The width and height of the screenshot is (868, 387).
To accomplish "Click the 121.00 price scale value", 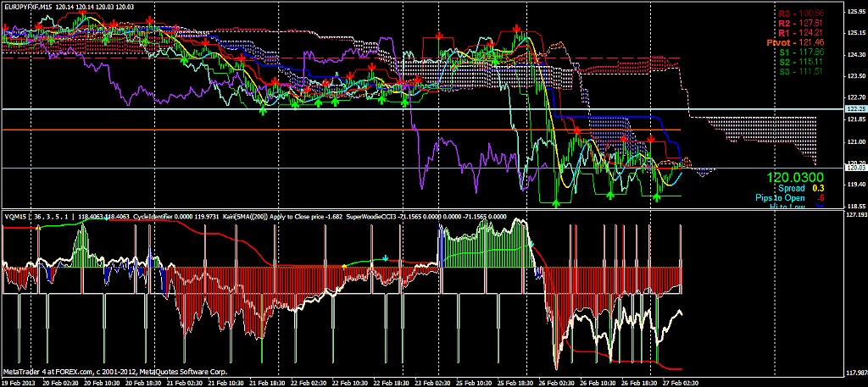I will (856, 141).
